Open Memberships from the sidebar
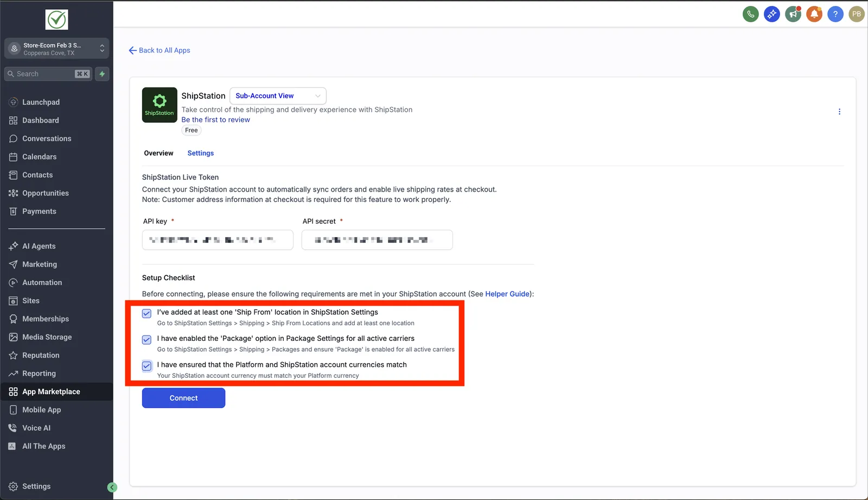Viewport: 868px width, 500px height. coord(56,319)
